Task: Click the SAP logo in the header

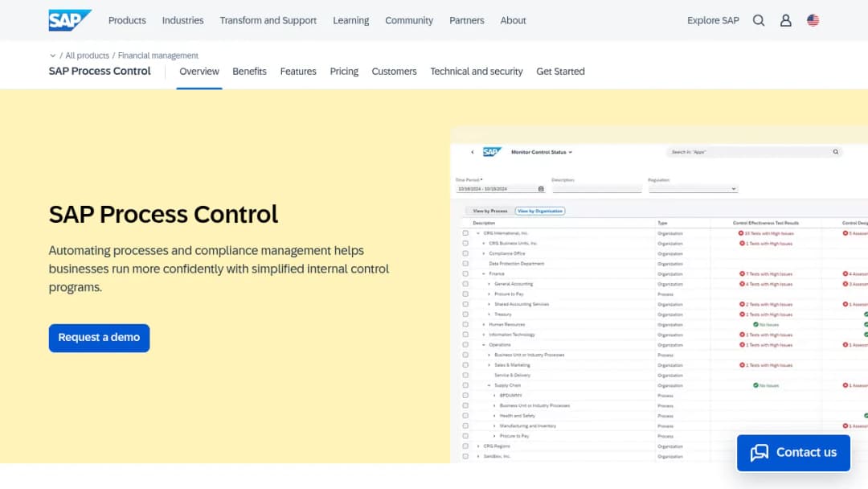Action: coord(70,20)
